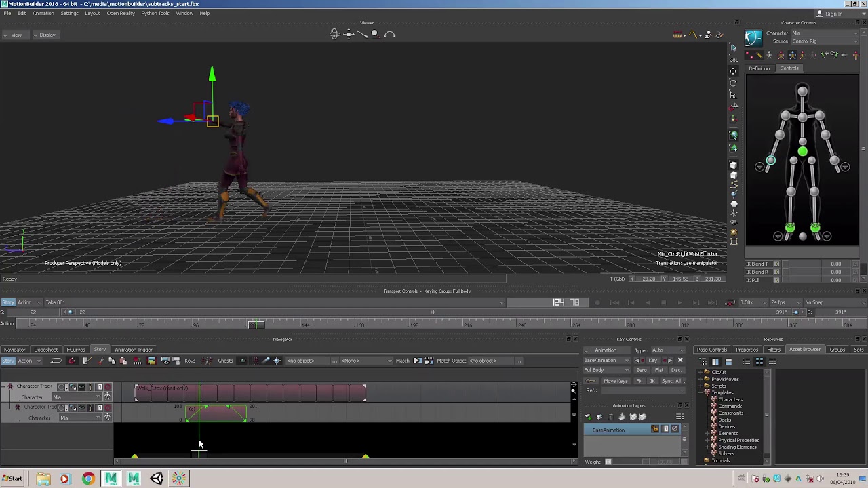
Task: Click the add animation layer icon
Action: tap(588, 417)
